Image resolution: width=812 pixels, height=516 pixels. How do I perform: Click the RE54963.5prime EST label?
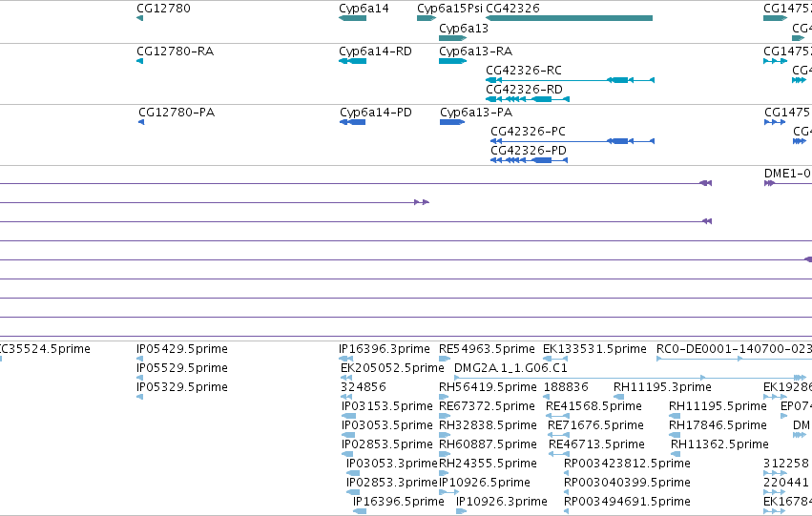[x=487, y=349]
